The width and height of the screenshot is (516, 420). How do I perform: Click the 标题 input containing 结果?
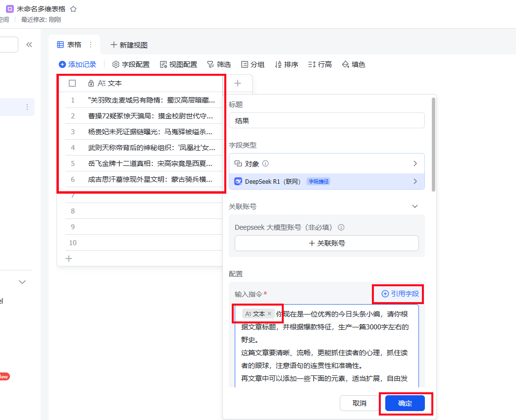click(x=326, y=120)
